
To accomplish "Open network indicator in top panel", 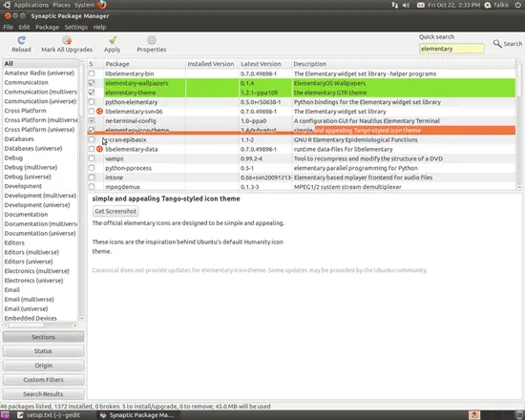I will [x=395, y=5].
